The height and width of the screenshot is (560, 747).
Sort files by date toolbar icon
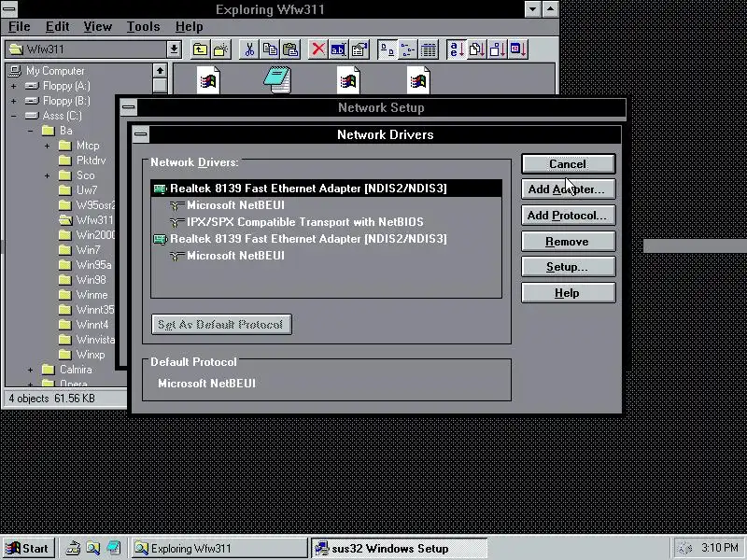coord(518,49)
